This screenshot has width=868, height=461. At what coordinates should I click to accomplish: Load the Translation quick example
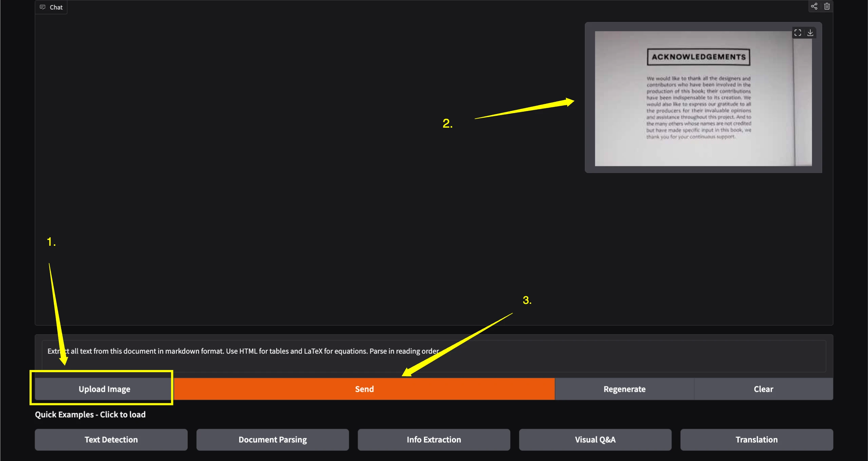pos(756,440)
